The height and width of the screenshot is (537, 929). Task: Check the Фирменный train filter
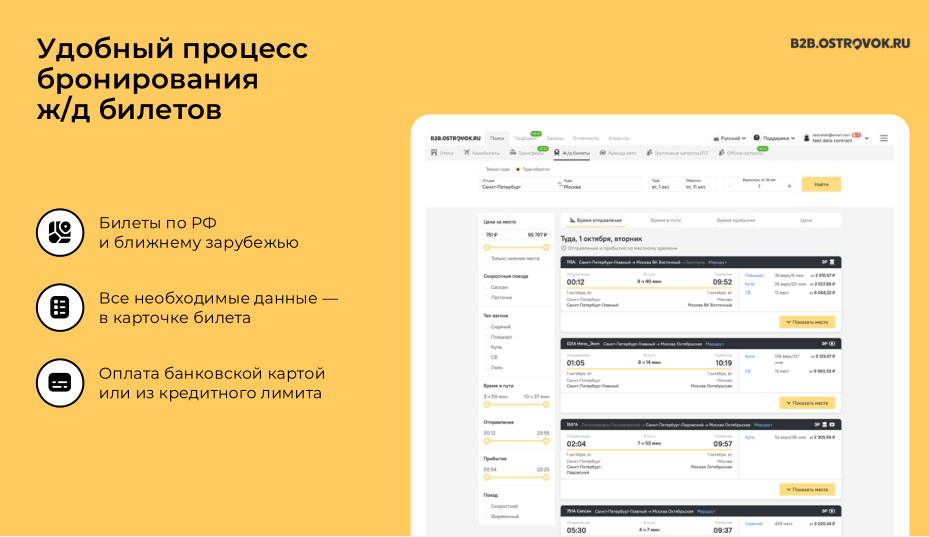coord(486,516)
